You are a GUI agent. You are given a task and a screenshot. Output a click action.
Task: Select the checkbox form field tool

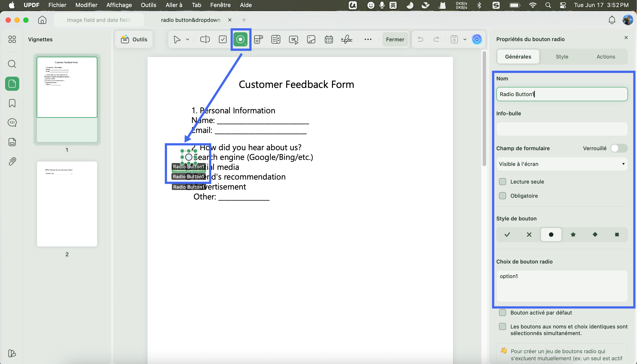click(x=223, y=39)
